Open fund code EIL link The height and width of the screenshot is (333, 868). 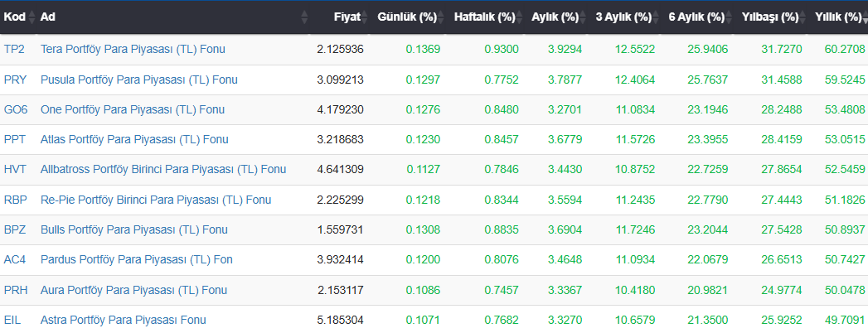(x=12, y=320)
